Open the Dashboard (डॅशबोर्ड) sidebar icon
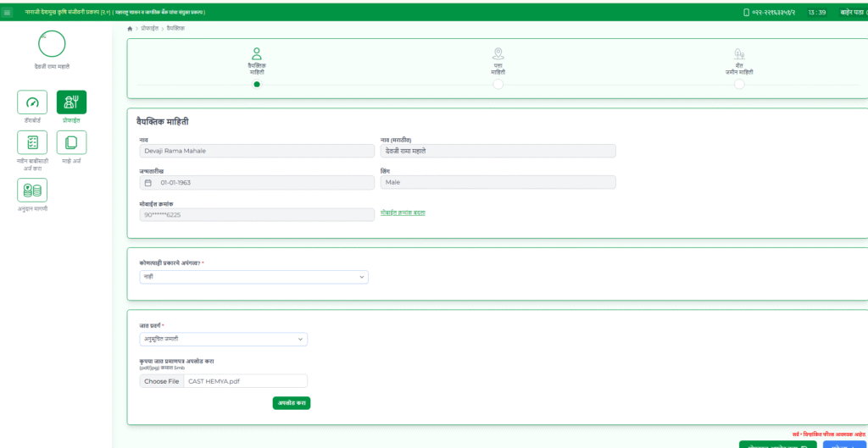The image size is (868, 448). point(32,102)
